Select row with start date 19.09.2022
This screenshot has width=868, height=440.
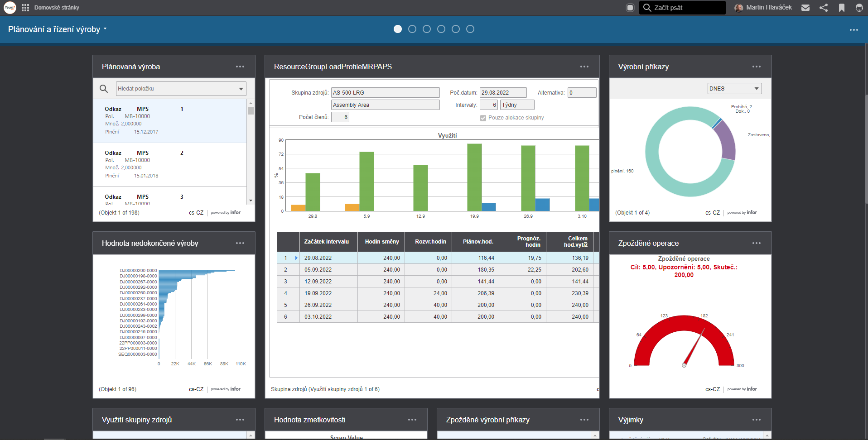tap(318, 293)
